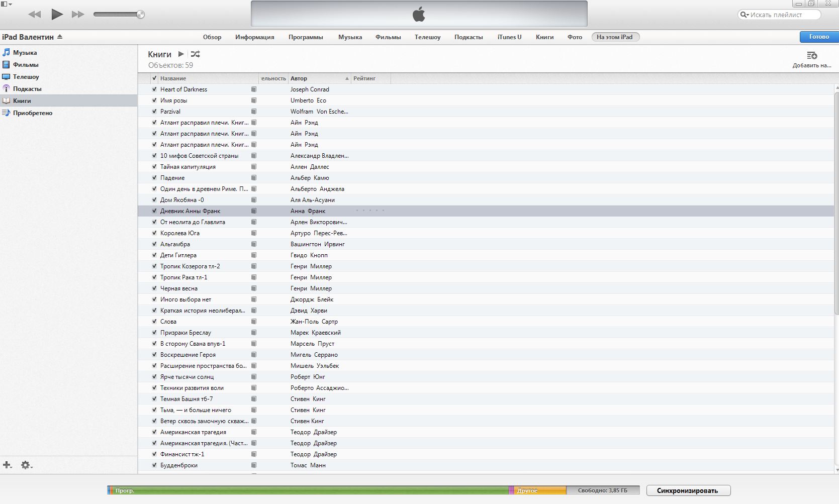Select Книги in the sidebar

pyautogui.click(x=68, y=100)
